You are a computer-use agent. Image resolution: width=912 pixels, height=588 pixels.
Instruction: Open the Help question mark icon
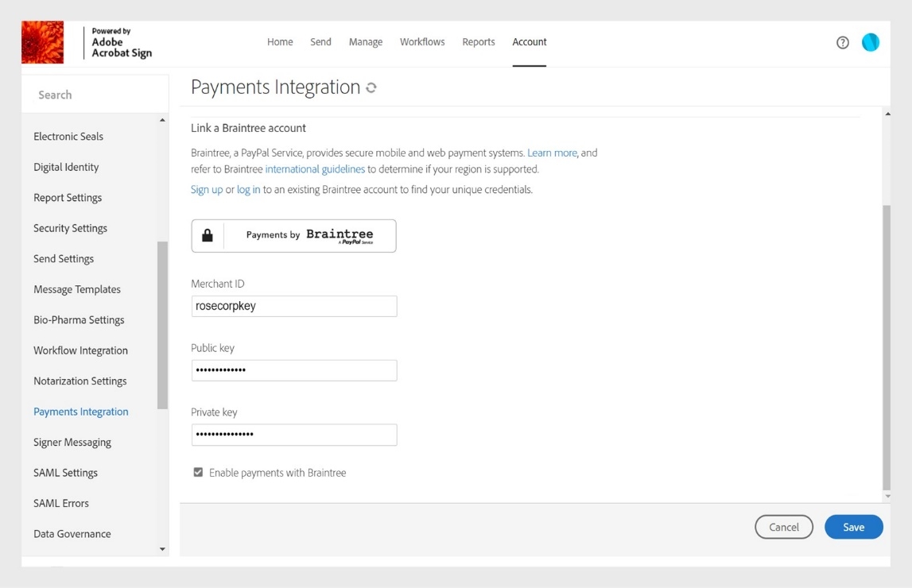tap(842, 42)
